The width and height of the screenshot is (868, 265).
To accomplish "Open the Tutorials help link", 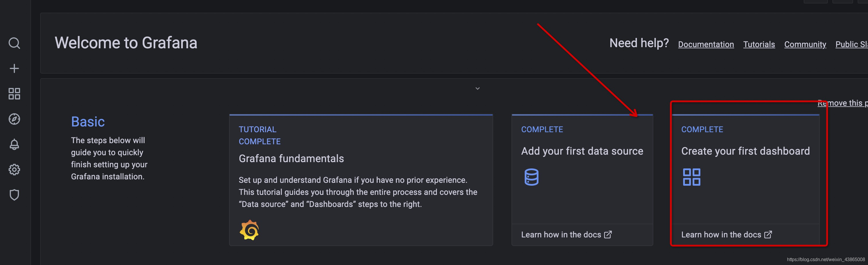I will pyautogui.click(x=759, y=44).
